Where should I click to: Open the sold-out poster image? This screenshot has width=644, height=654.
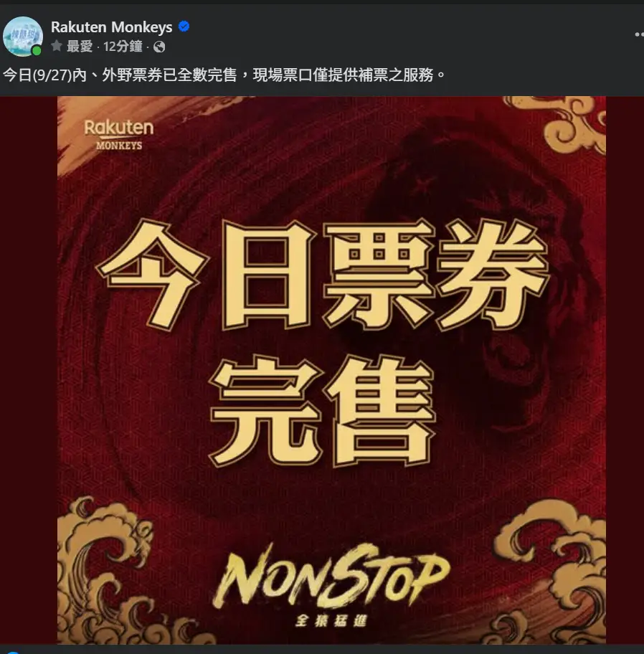[x=331, y=370]
